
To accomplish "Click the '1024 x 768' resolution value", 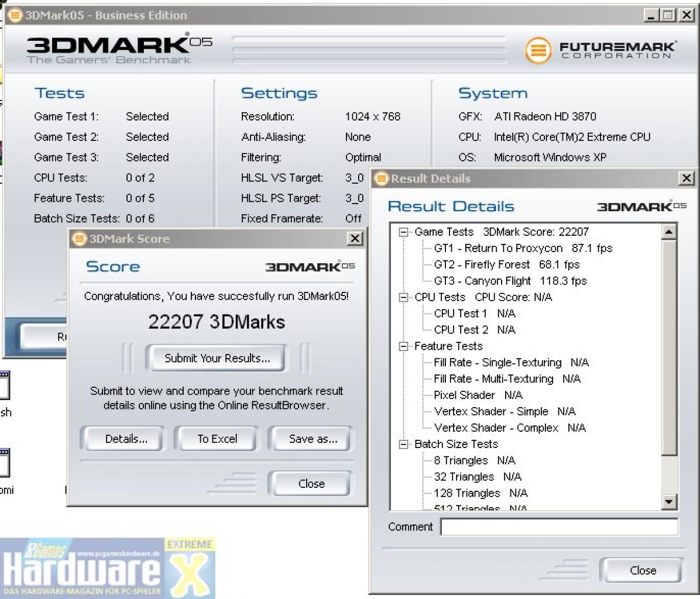I will 373,117.
